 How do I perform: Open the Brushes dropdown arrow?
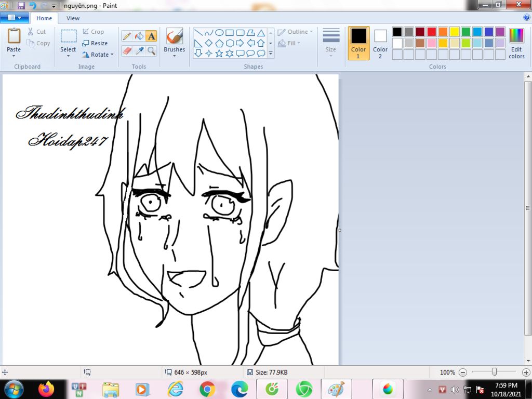175,56
